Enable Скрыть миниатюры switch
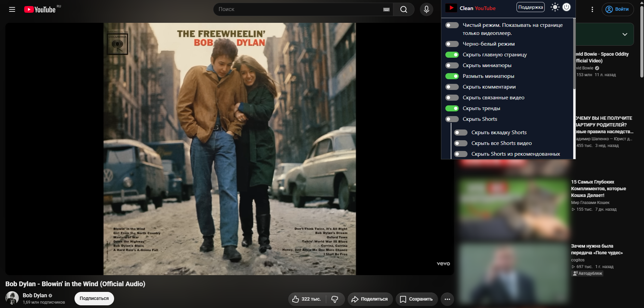This screenshot has width=644, height=308. (452, 65)
